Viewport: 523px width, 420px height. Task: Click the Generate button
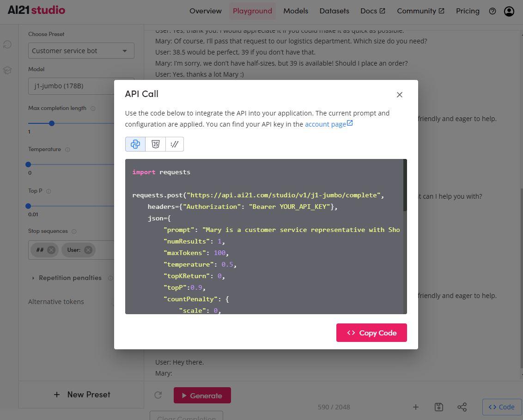pyautogui.click(x=202, y=396)
